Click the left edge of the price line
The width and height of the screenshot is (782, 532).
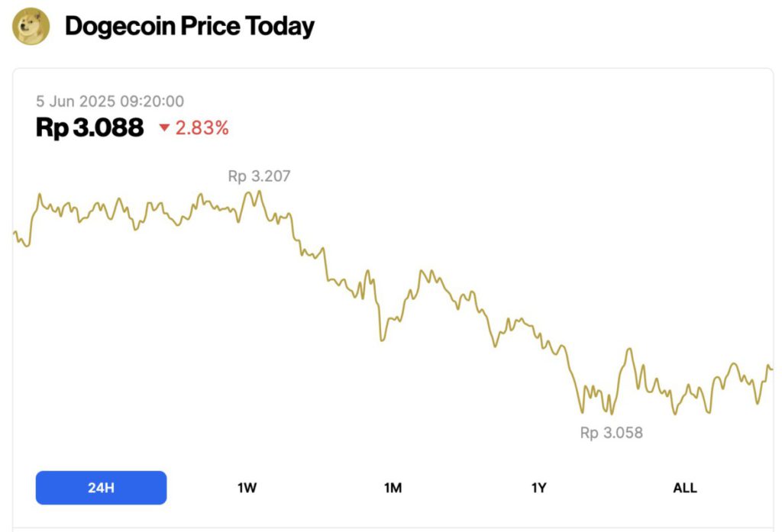coord(12,233)
